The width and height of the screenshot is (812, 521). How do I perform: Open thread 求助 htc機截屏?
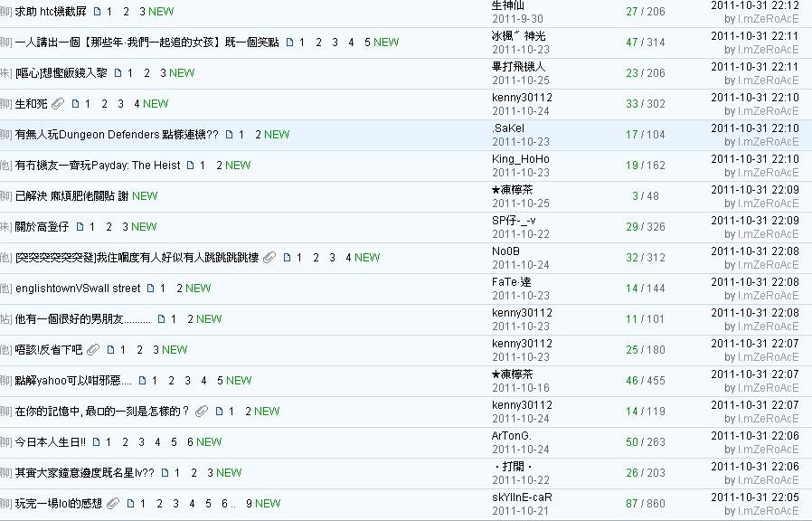coord(51,12)
